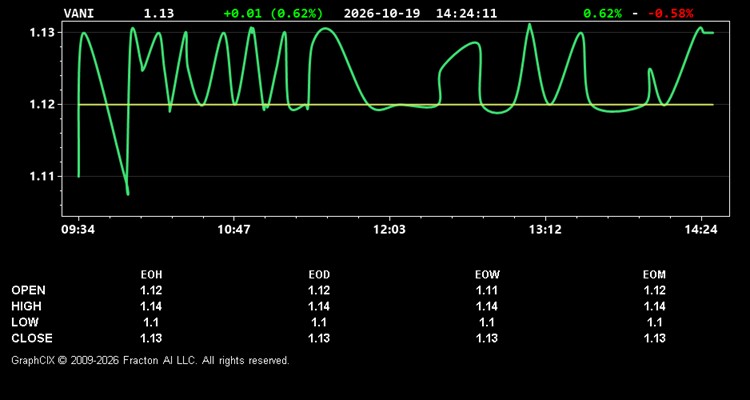Click the 10:47 time axis label
This screenshot has height=400, width=750.
click(x=234, y=230)
